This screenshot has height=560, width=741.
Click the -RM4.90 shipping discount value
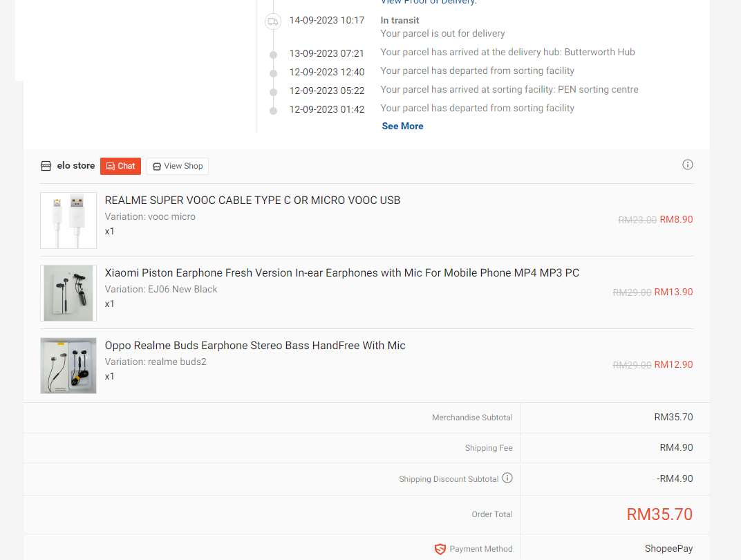click(x=675, y=478)
